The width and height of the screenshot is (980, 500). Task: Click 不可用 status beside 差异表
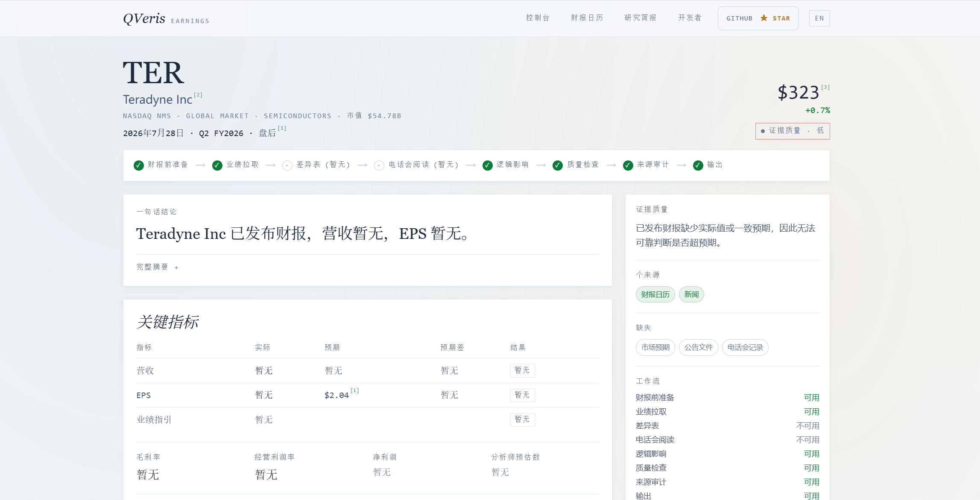808,426
